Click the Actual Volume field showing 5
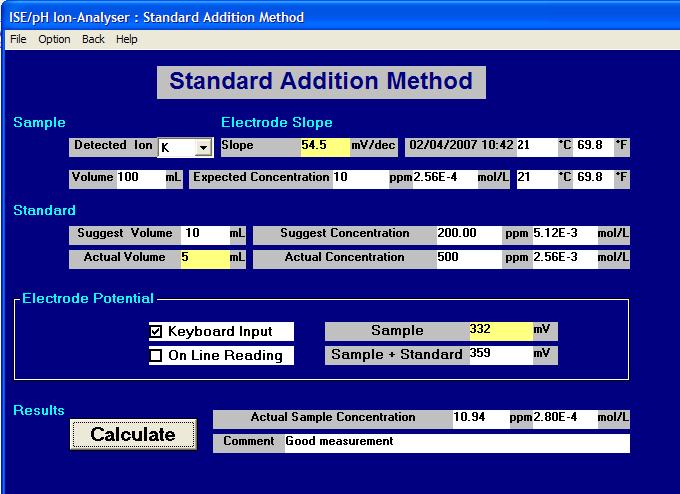680x494 pixels. tap(205, 258)
